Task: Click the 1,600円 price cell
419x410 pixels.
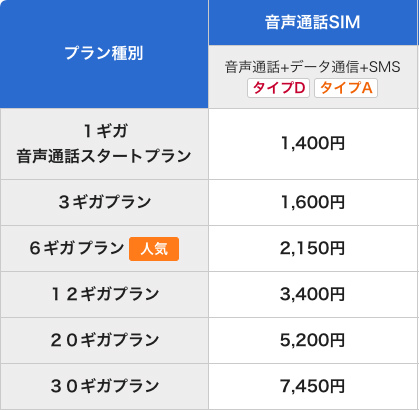Action: point(313,202)
